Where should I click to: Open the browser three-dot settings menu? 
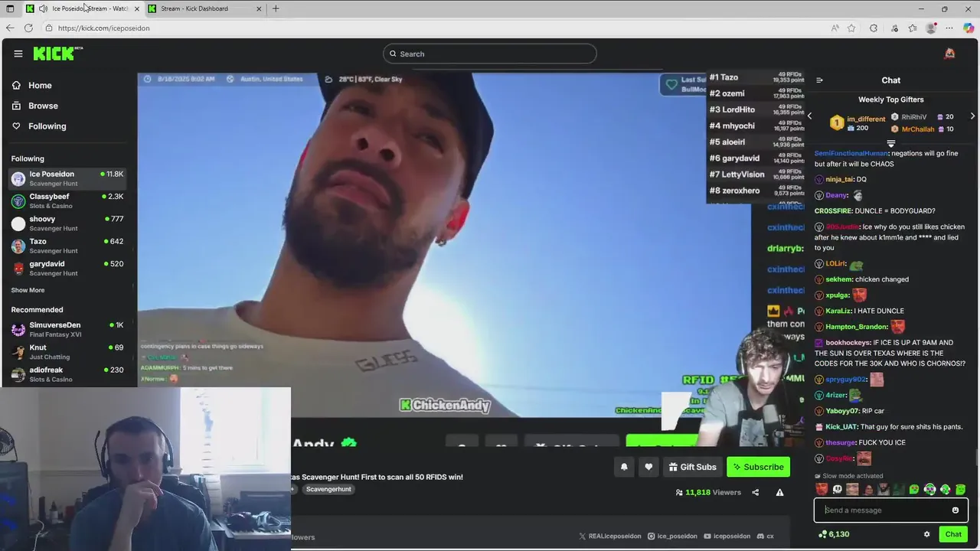coord(950,28)
